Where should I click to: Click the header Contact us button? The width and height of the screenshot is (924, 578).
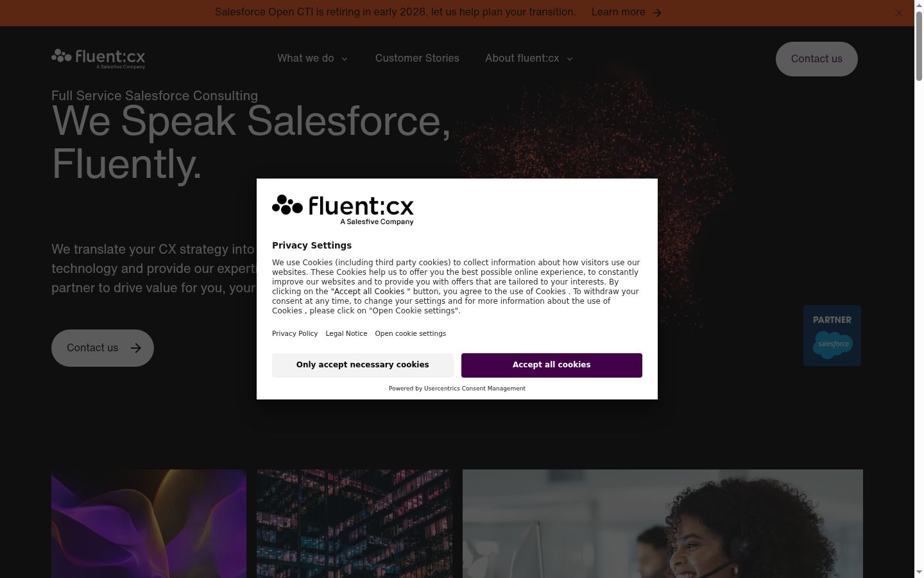[816, 59]
